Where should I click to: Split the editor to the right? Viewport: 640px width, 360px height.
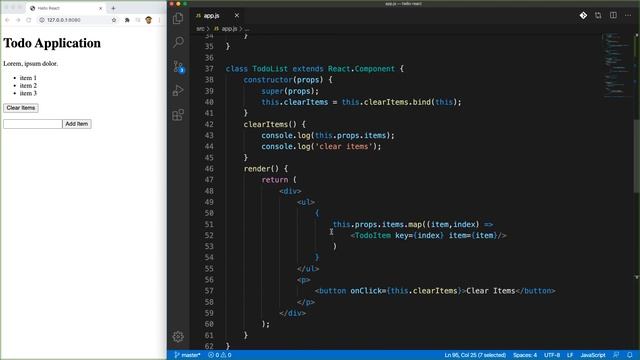click(x=613, y=16)
